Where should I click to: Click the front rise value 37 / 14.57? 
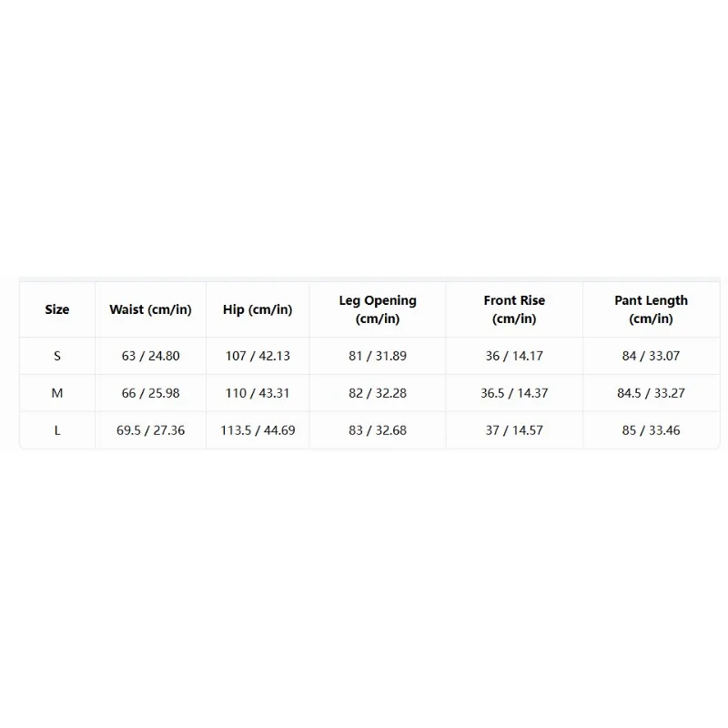tap(514, 430)
